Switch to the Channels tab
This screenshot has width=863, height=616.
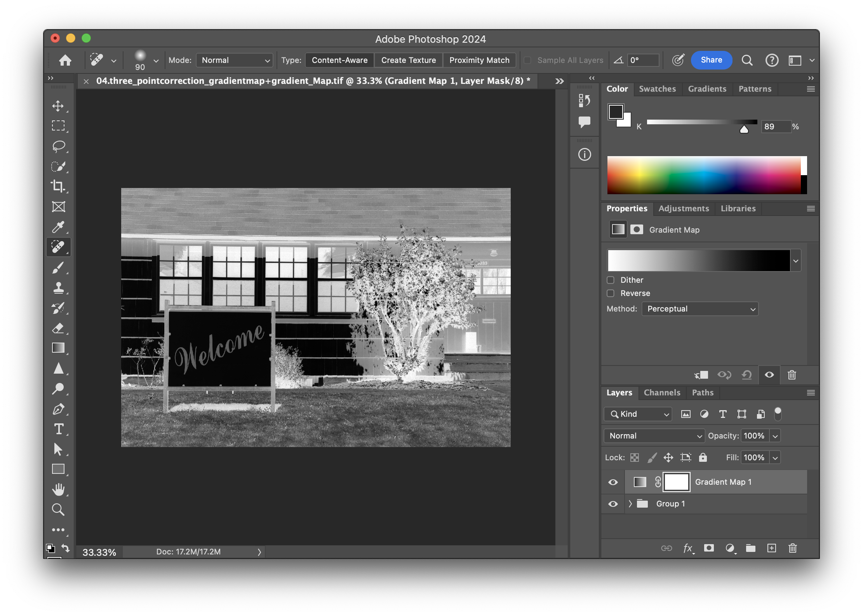click(662, 393)
